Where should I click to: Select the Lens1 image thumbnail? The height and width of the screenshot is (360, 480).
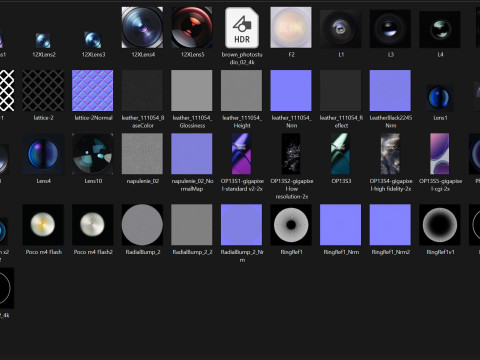tap(440, 98)
